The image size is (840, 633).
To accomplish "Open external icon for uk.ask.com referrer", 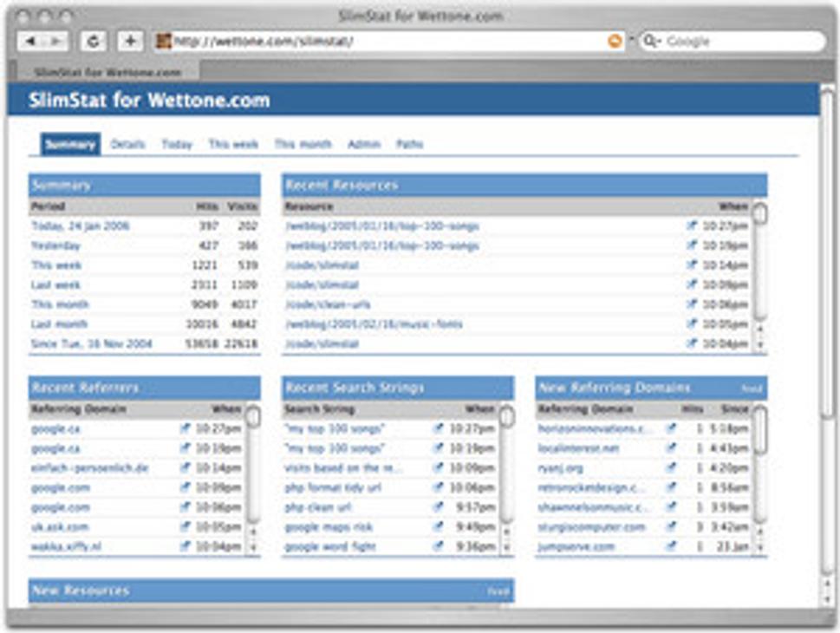I will [x=185, y=527].
